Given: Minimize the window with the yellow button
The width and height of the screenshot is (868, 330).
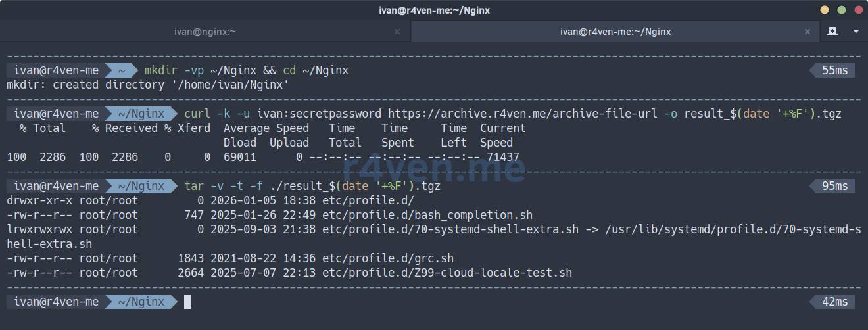Looking at the screenshot, I should pyautogui.click(x=825, y=10).
